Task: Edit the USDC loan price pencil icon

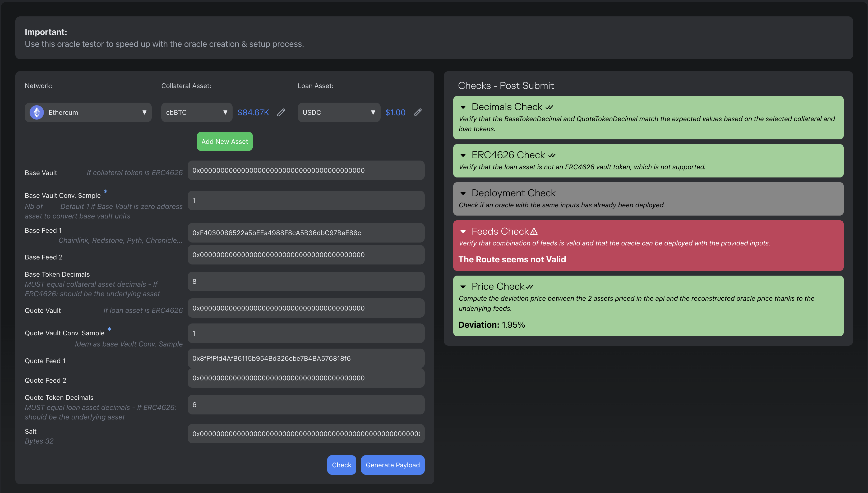Action: tap(417, 112)
